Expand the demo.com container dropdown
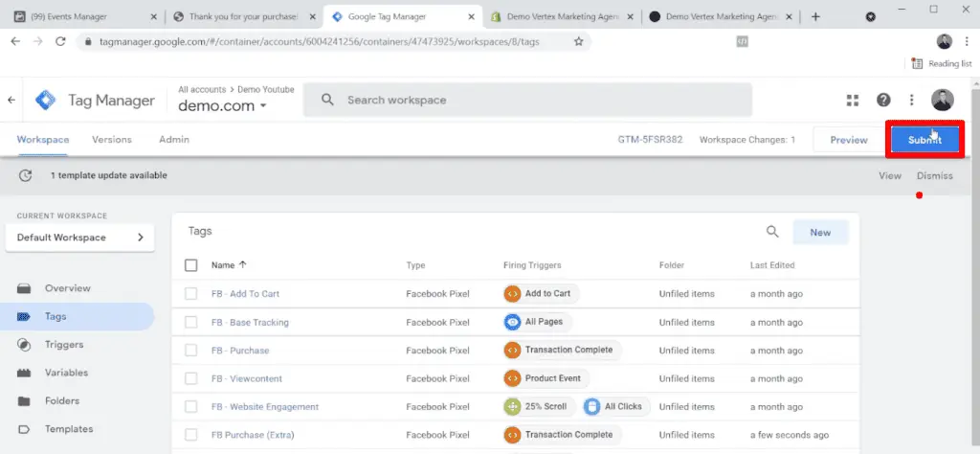Screen dimensions: 980x454 (223, 105)
